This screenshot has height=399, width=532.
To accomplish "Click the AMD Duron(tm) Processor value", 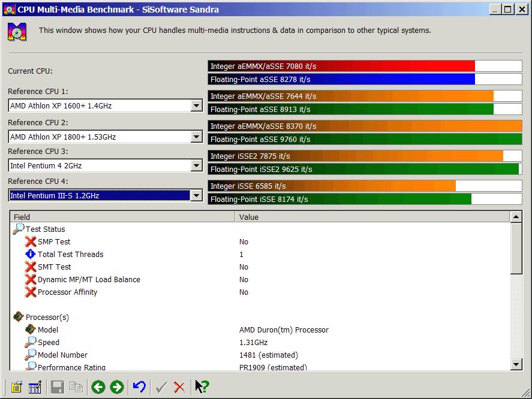I will click(284, 330).
